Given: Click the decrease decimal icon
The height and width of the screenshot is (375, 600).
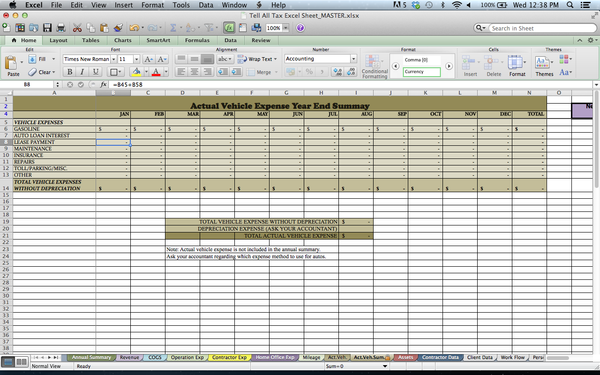Looking at the screenshot, I should (x=351, y=72).
